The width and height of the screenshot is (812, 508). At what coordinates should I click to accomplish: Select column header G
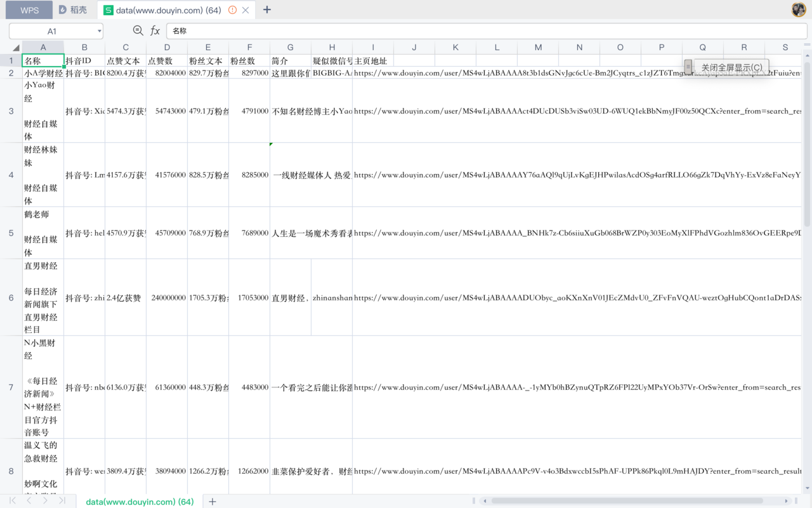click(291, 48)
